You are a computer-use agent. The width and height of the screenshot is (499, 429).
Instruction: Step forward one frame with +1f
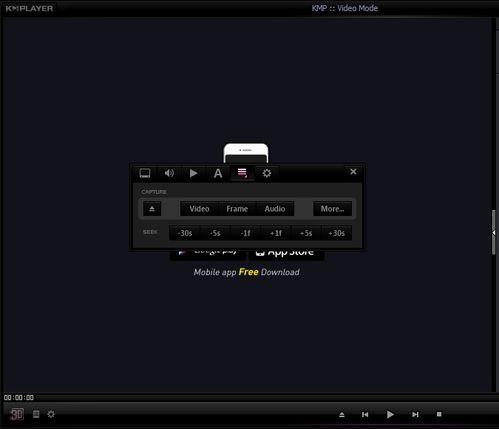coord(276,233)
